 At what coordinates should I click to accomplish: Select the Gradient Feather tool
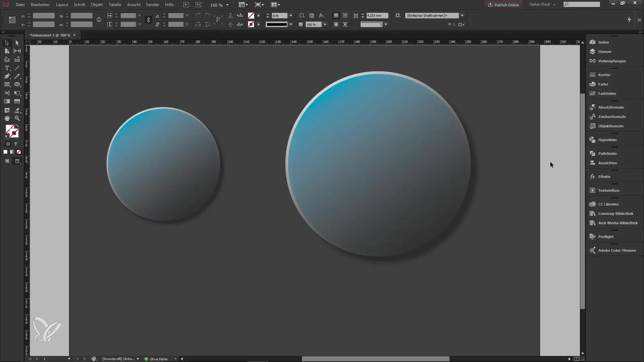[17, 101]
